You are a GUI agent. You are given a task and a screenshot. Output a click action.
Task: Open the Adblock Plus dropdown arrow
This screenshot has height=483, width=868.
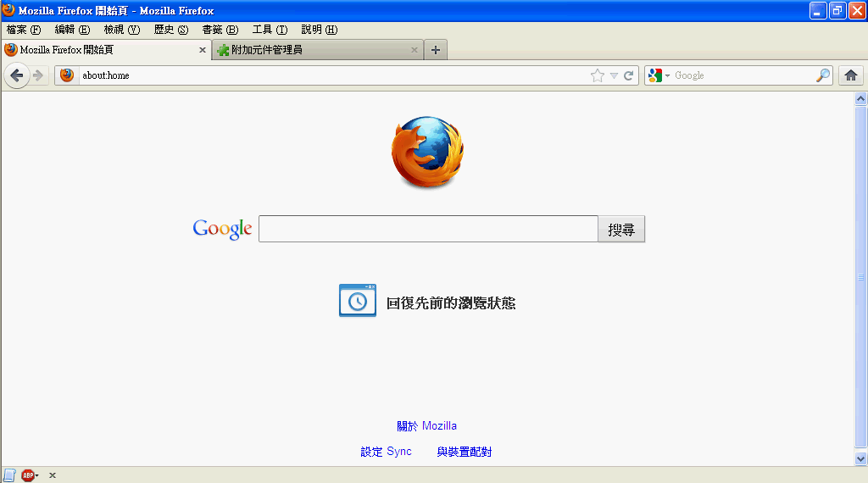(37, 476)
